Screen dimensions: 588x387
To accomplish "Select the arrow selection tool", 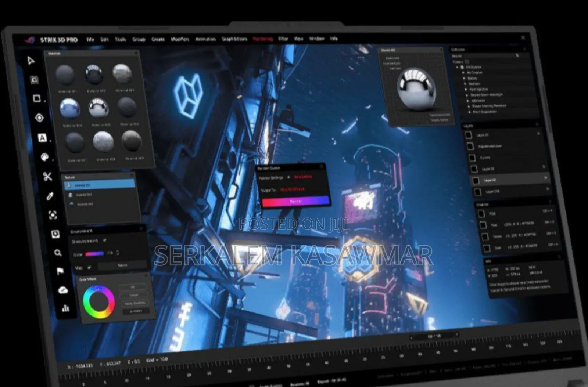I will coord(31,61).
